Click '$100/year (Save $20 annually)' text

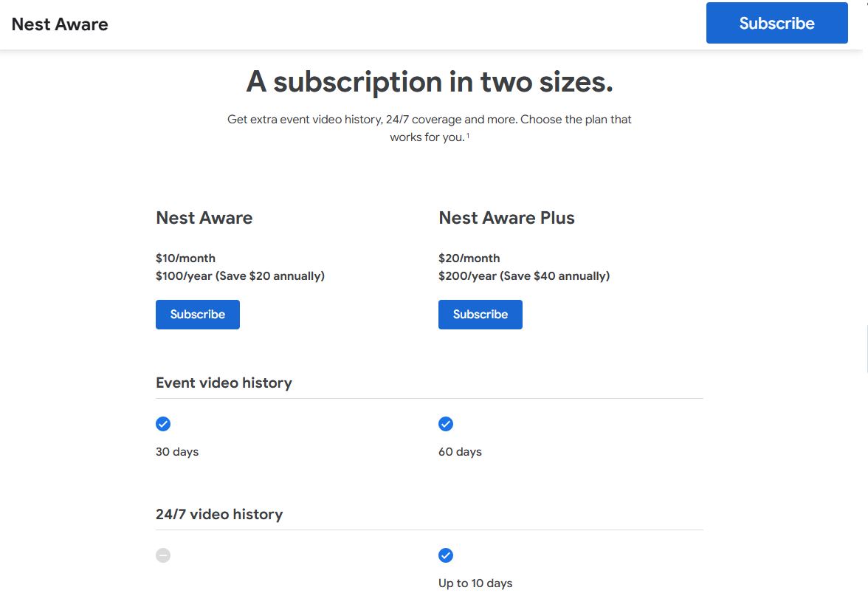coord(241,276)
